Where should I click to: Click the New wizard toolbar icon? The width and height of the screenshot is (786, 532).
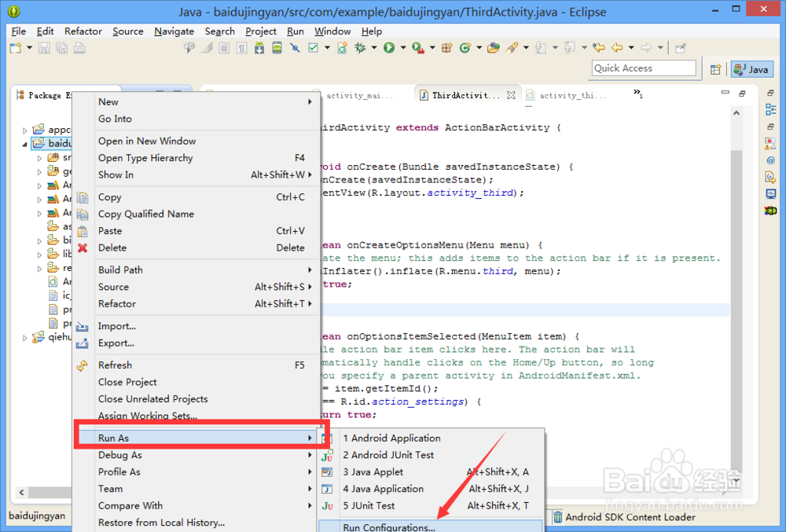[16, 48]
